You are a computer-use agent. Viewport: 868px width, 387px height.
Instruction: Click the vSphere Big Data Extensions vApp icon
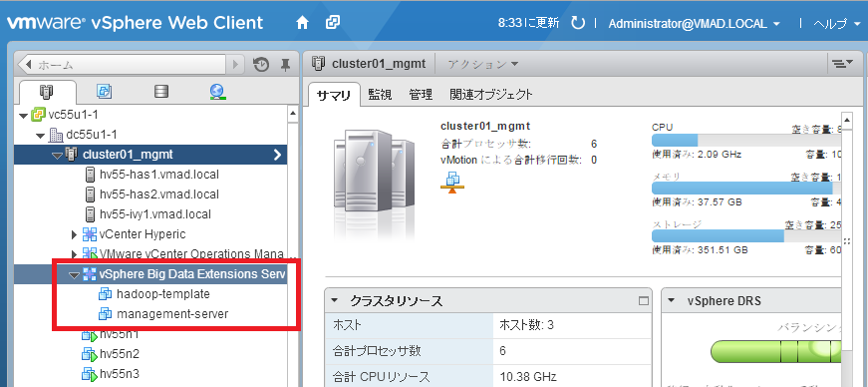(89, 274)
